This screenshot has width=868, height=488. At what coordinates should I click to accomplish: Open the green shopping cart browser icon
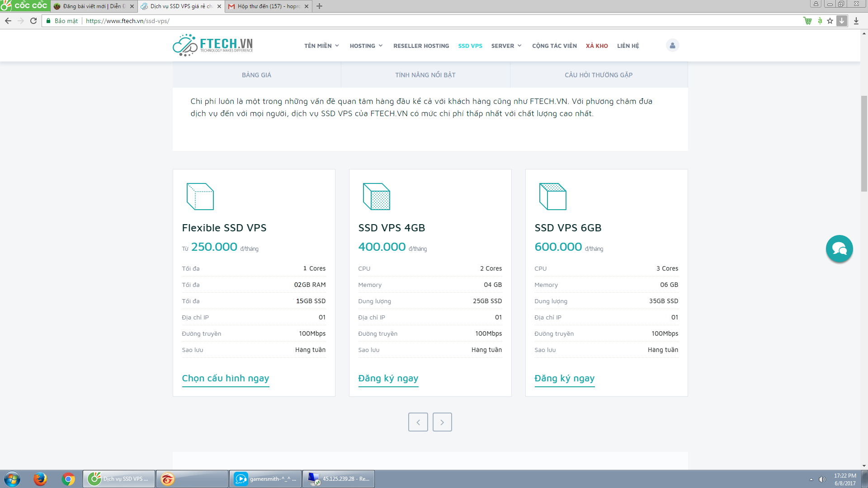pos(807,21)
